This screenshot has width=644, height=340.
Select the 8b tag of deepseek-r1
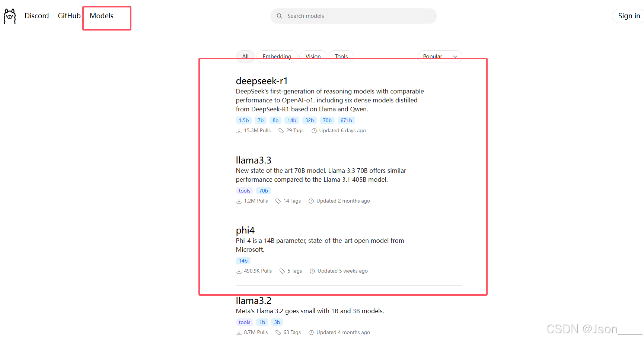275,120
